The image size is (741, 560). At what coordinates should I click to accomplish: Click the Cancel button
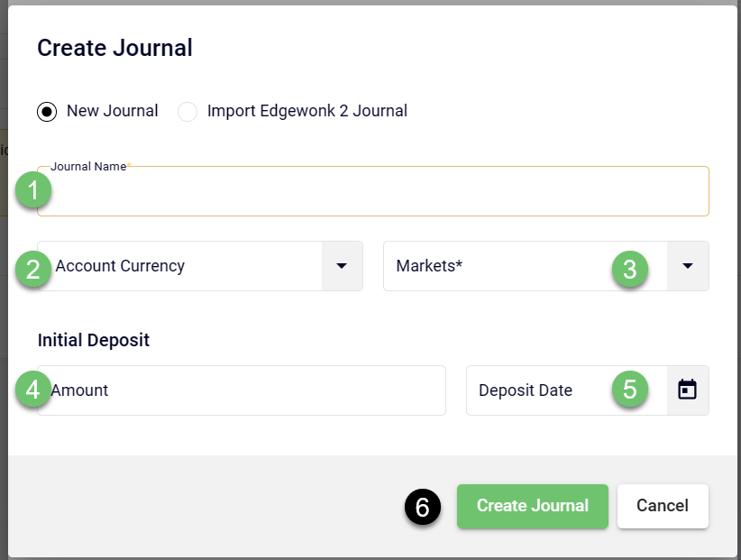[x=663, y=506]
